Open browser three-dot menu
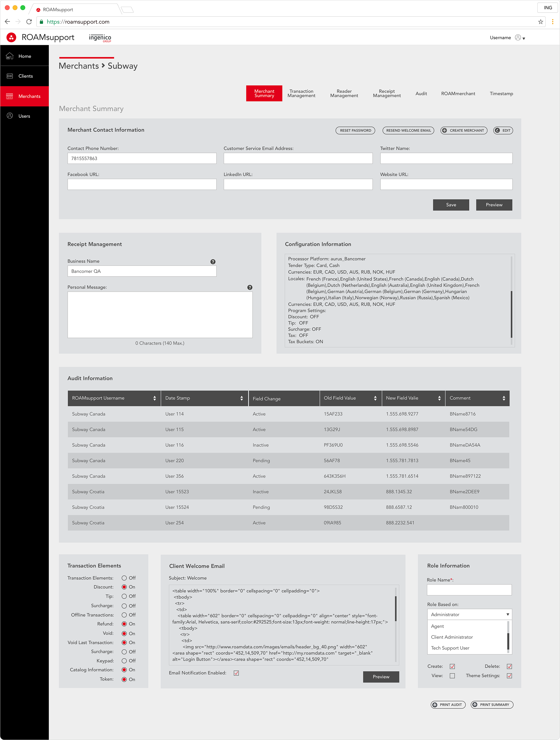 552,22
